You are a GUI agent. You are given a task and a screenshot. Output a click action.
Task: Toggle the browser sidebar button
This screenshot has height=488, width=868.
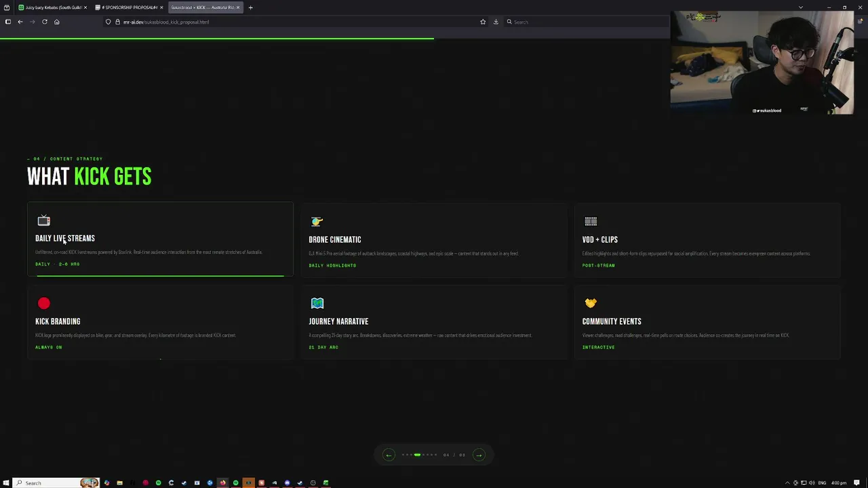[x=7, y=22]
